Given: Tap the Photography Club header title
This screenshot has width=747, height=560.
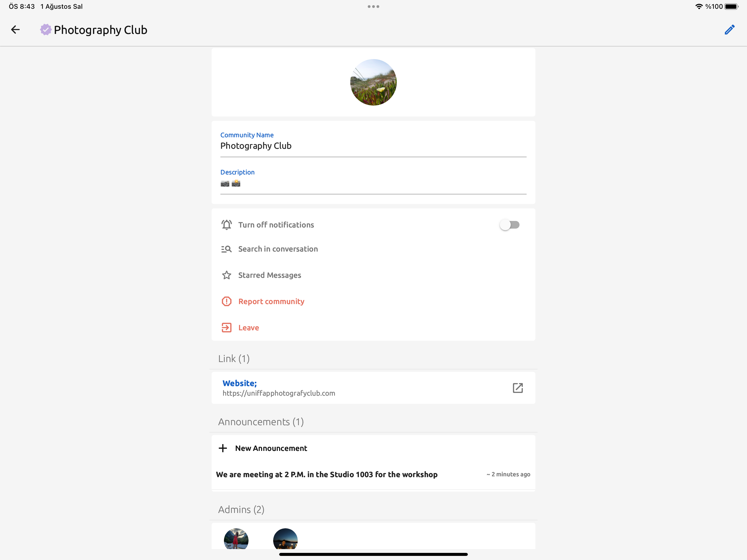Looking at the screenshot, I should pyautogui.click(x=100, y=30).
